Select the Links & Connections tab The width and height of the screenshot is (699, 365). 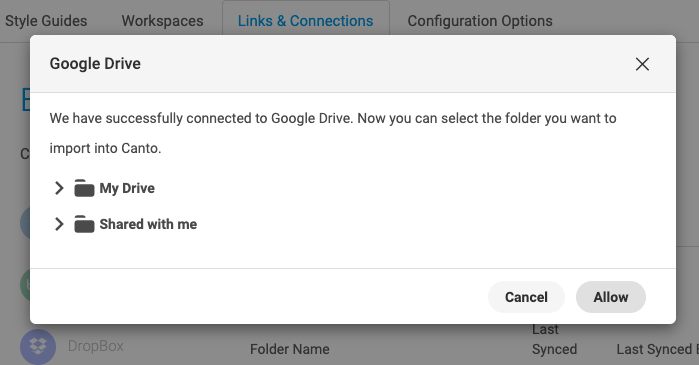point(305,21)
